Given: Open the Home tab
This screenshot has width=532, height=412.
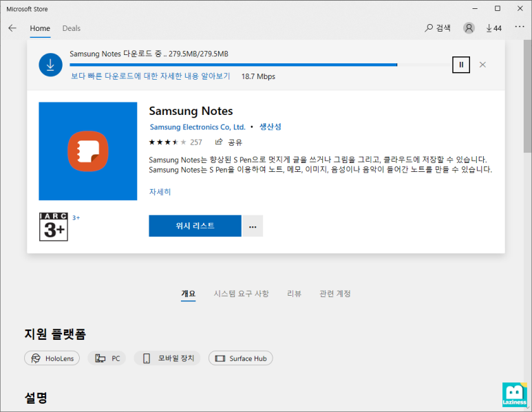Looking at the screenshot, I should (40, 28).
